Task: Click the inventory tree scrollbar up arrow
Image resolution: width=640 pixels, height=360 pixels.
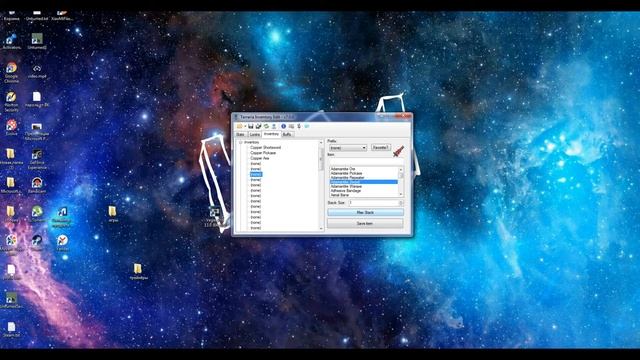Action: pos(321,142)
